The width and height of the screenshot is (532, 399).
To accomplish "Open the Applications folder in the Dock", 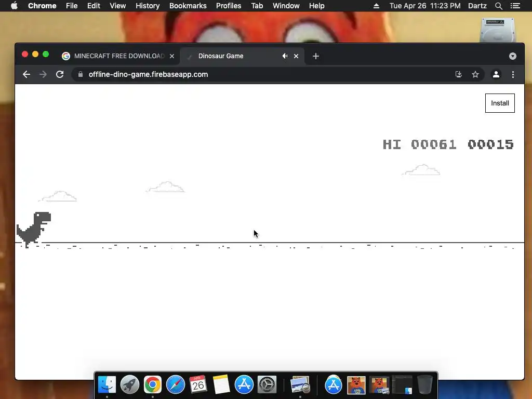I will [334, 385].
